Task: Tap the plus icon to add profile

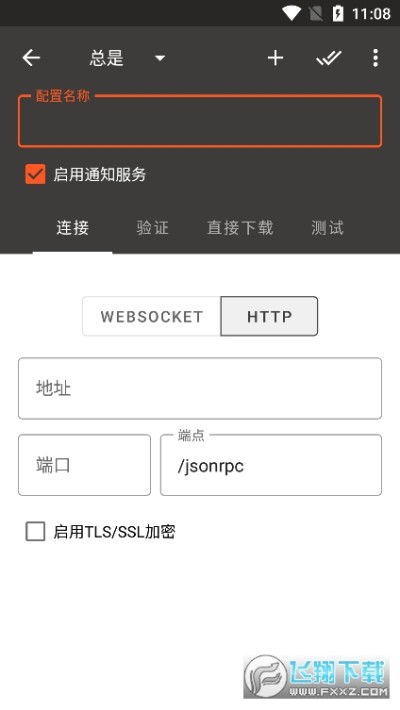Action: (275, 58)
